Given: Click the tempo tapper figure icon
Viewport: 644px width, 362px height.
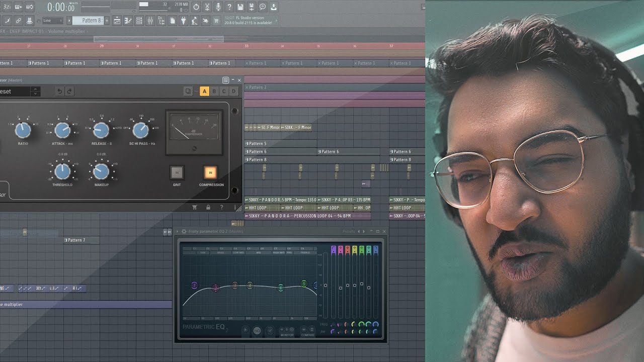Looking at the screenshot, I should (194, 21).
